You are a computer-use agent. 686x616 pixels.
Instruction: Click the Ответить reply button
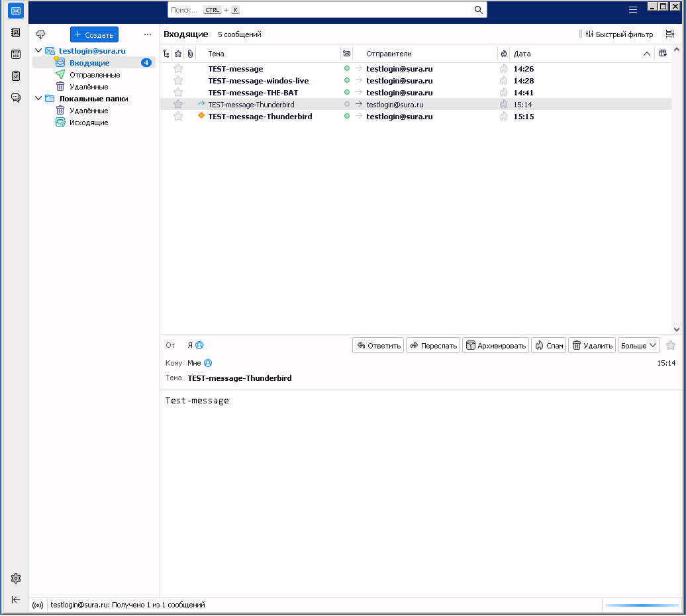click(378, 345)
